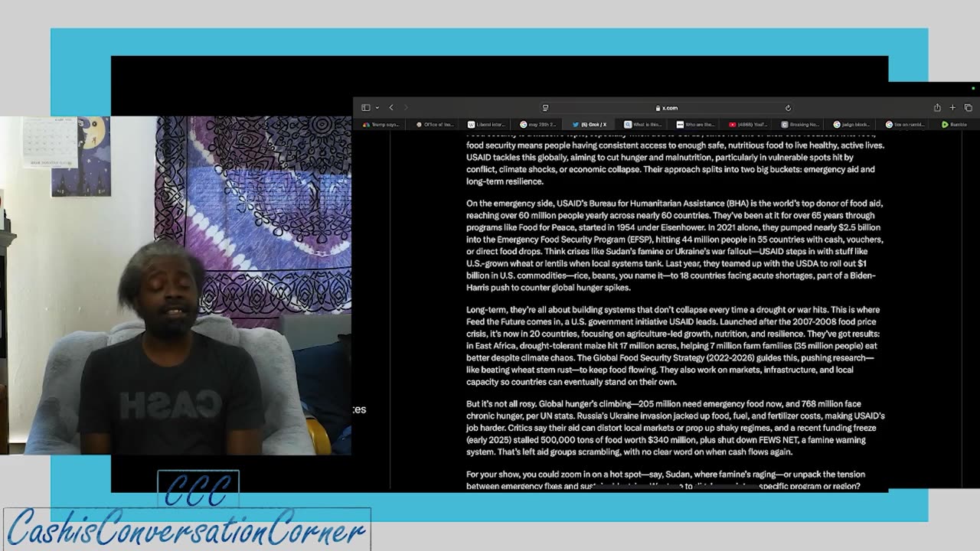
Task: Switch to the 'Who are the...' tab
Action: coord(694,124)
